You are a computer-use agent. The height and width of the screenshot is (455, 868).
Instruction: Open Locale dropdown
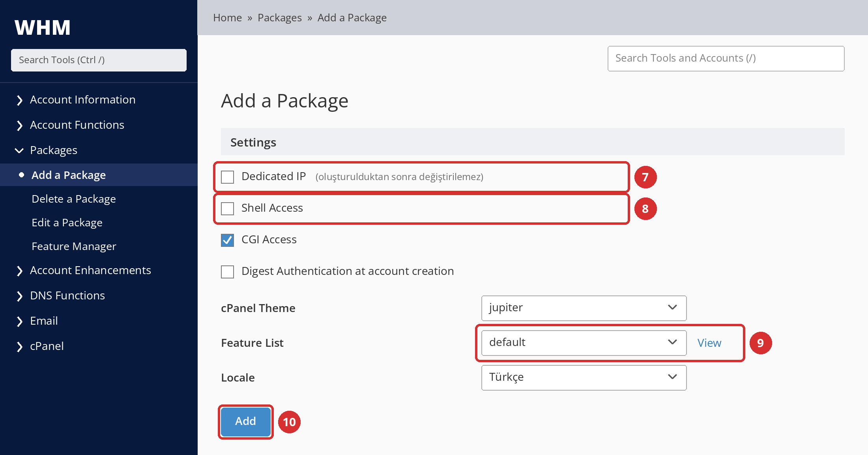coord(584,378)
